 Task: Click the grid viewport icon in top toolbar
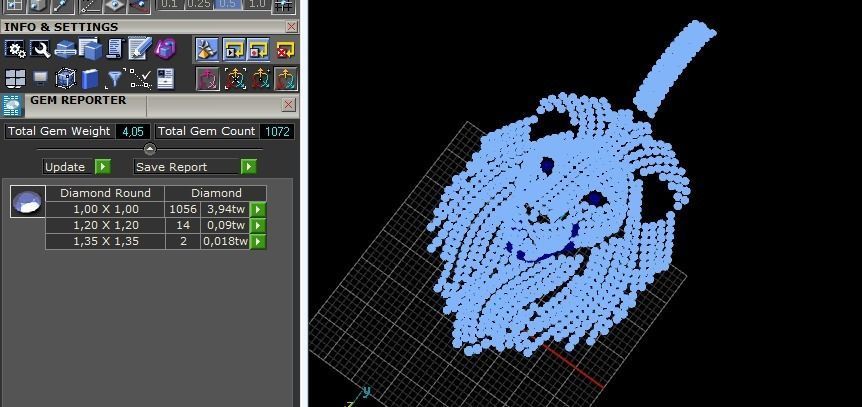coord(15,6)
